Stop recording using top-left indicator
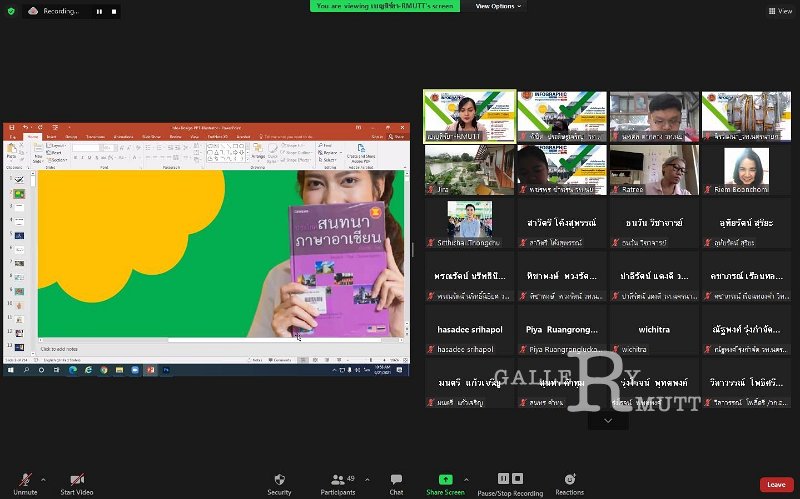Viewport: 800px width, 499px height. pos(114,11)
